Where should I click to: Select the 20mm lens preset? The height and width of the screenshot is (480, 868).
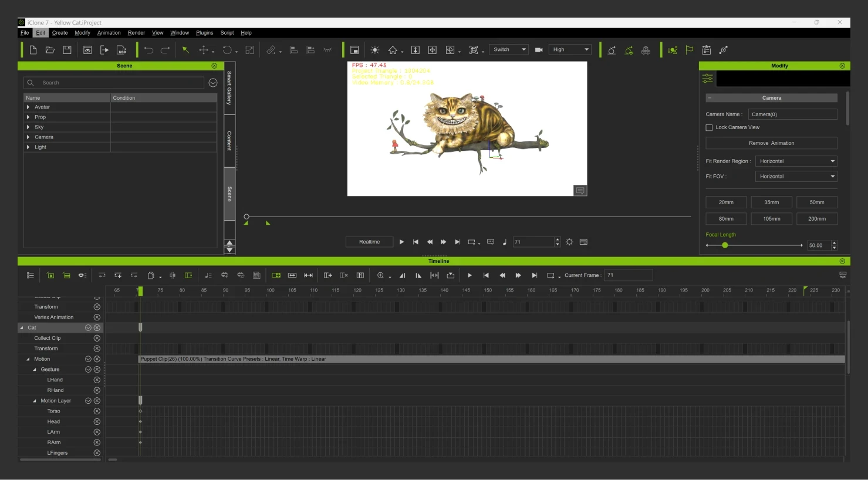tap(726, 202)
